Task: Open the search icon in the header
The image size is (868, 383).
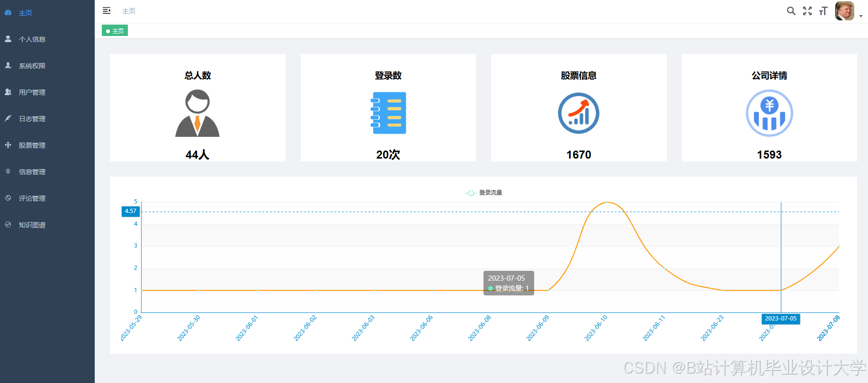Action: pyautogui.click(x=791, y=11)
